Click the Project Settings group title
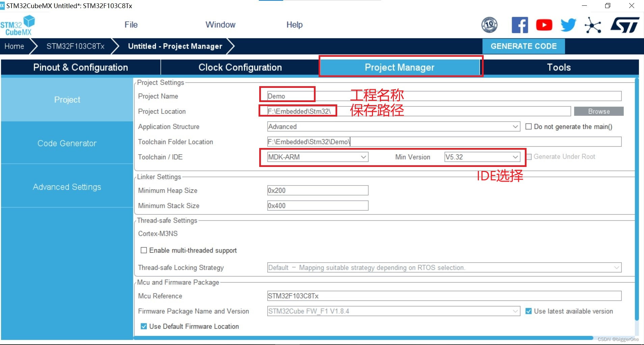 click(161, 82)
